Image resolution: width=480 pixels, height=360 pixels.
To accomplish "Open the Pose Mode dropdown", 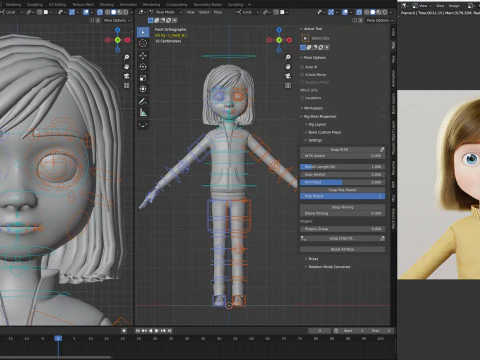I will (165, 12).
